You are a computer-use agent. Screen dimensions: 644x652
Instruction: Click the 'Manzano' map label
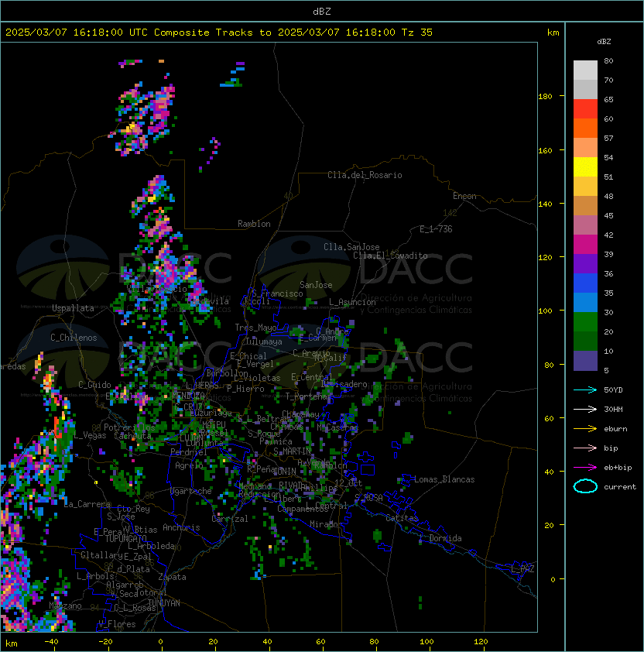(65, 606)
